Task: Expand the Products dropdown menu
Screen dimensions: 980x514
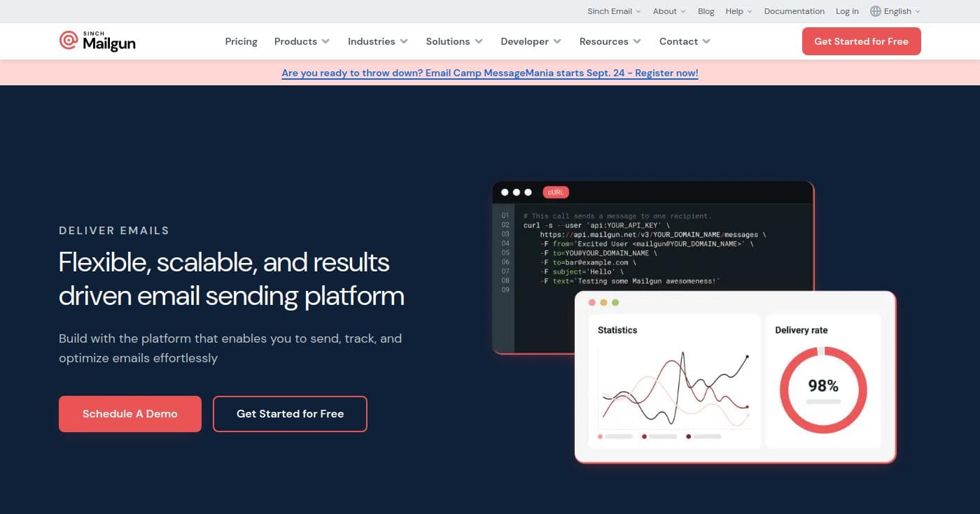Action: [302, 41]
